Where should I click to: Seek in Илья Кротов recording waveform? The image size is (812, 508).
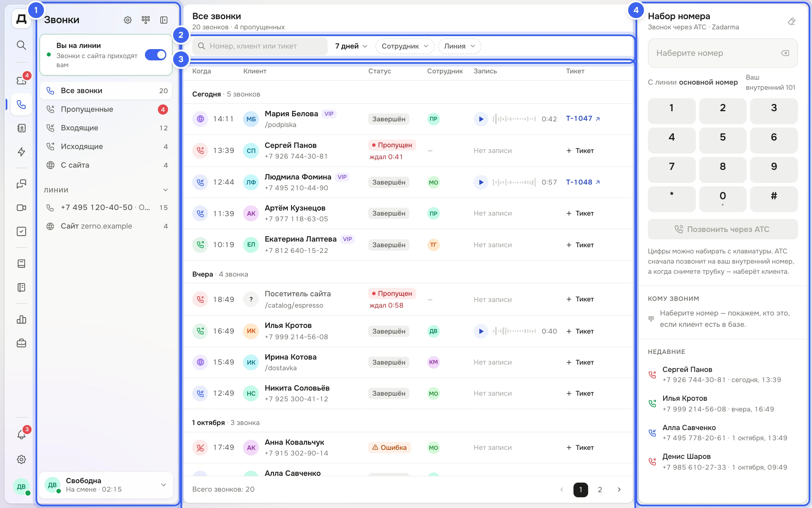[x=514, y=331]
